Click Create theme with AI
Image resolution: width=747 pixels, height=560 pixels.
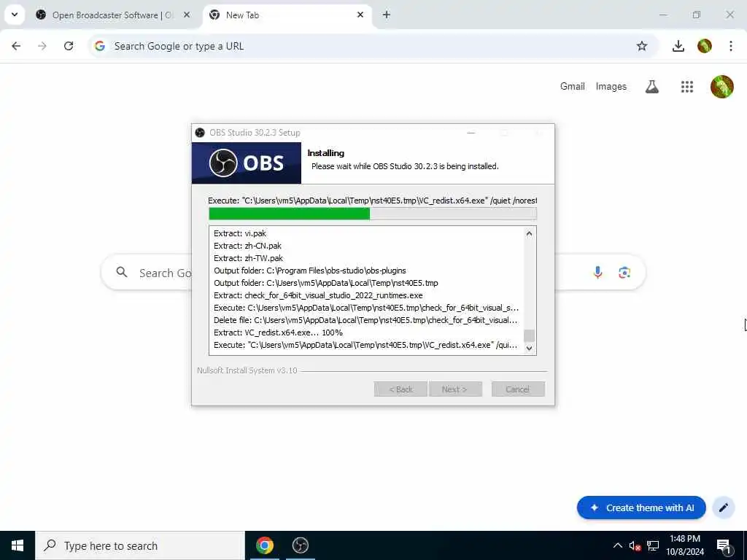[x=641, y=507]
